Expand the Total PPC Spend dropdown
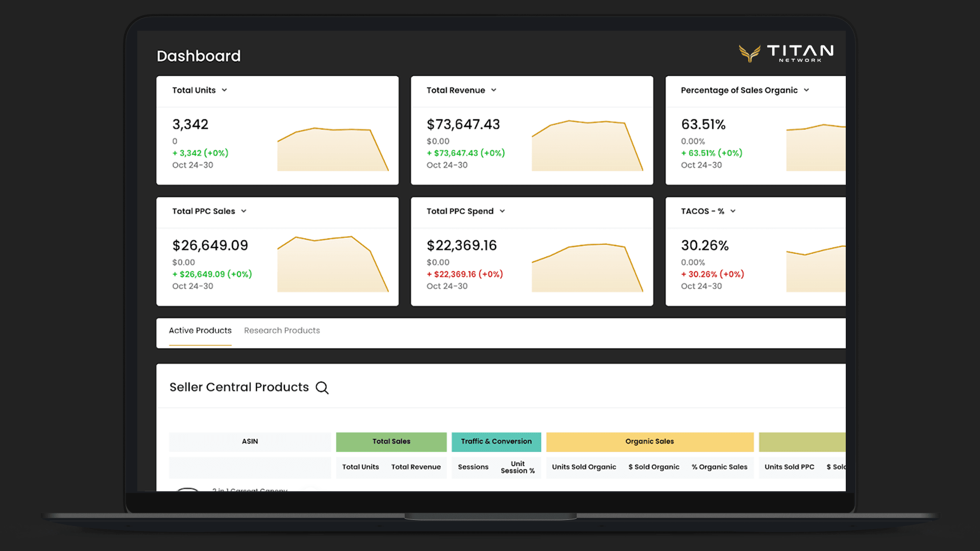980x551 pixels. [x=502, y=211]
